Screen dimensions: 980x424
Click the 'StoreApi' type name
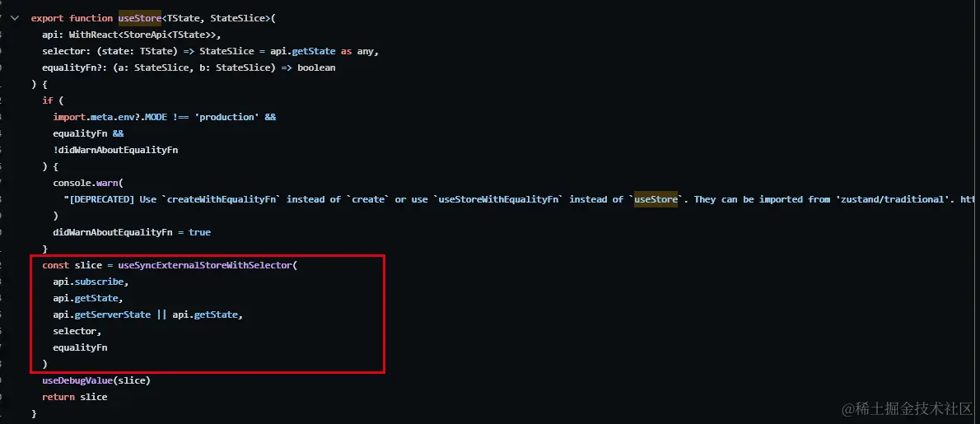click(144, 35)
